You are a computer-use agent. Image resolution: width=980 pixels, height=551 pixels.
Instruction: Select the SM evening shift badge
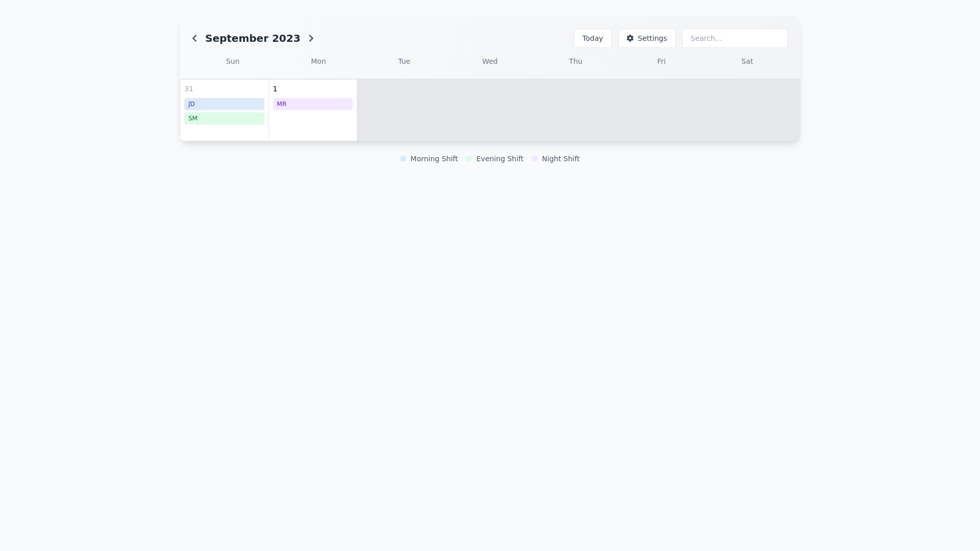tap(224, 118)
